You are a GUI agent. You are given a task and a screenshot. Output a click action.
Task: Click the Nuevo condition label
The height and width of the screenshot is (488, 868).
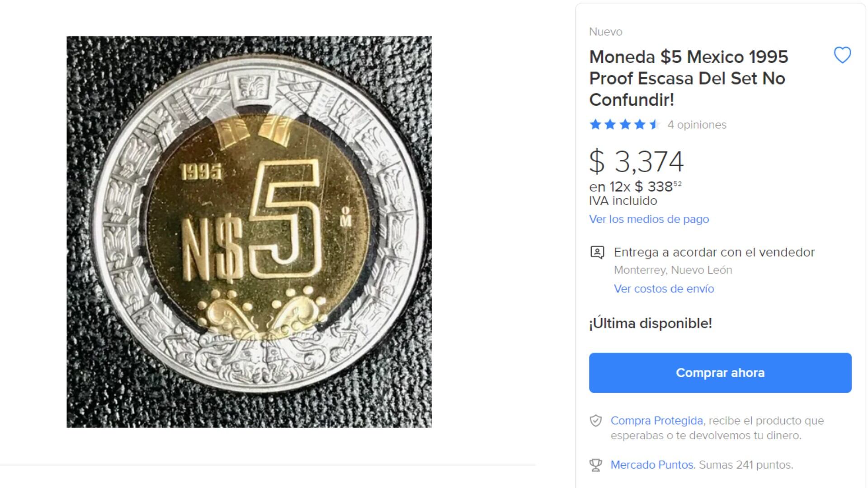pos(605,32)
